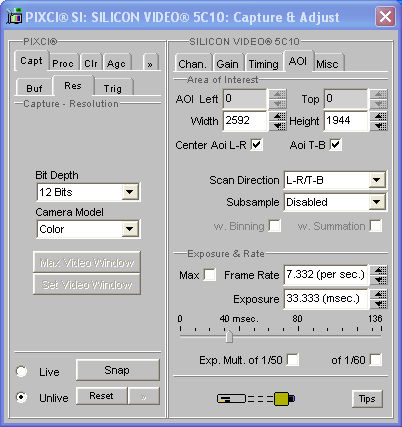Switch to the Agc tab
Screen dimensions: 402x427
point(116,63)
